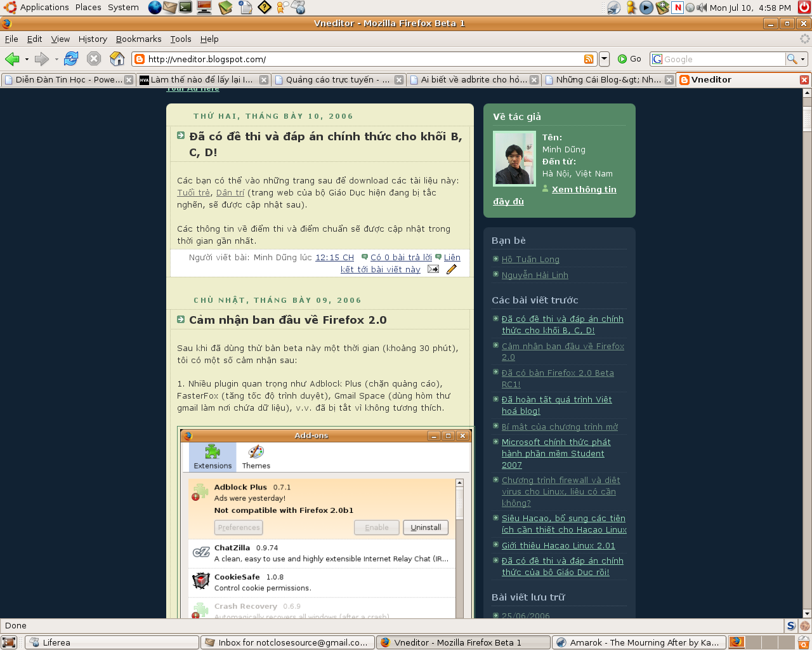Switch to Những Cái Blog tab
The height and width of the screenshot is (650, 812).
[608, 80]
